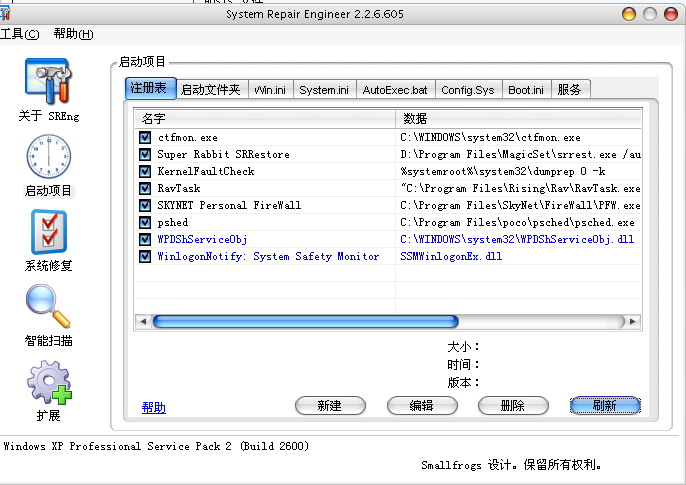Screen dimensions: 686x485
Task: Select WinlogonNotify: System Safety Monitor entry
Action: tap(268, 256)
